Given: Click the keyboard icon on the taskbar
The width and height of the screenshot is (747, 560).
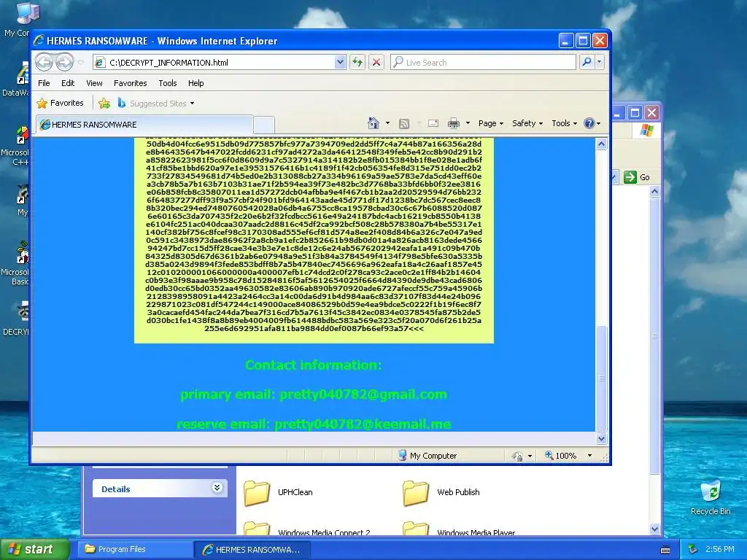Looking at the screenshot, I should 665,550.
